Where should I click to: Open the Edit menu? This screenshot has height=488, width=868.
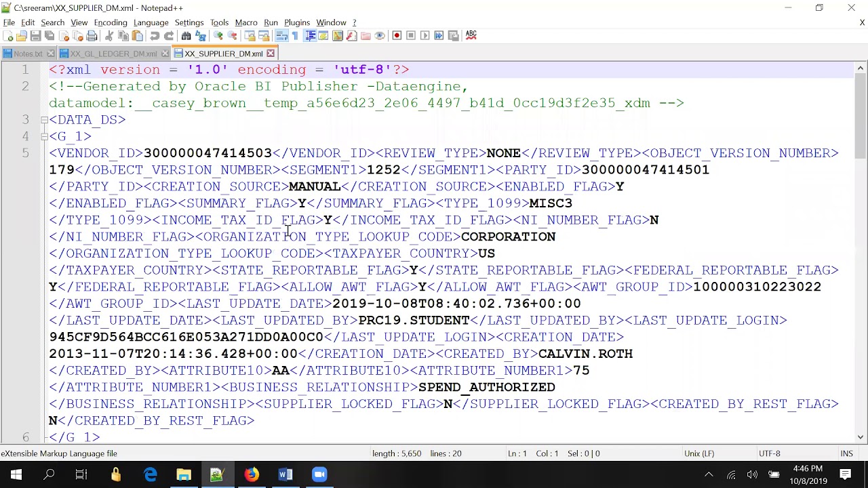[x=28, y=22]
